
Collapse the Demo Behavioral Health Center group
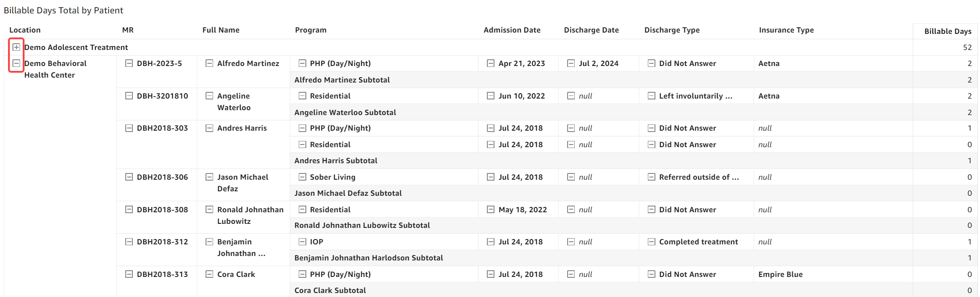coord(16,63)
